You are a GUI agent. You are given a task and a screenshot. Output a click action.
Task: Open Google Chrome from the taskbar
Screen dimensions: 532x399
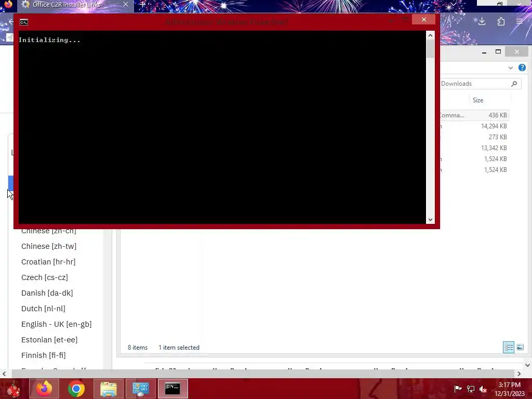click(76, 389)
